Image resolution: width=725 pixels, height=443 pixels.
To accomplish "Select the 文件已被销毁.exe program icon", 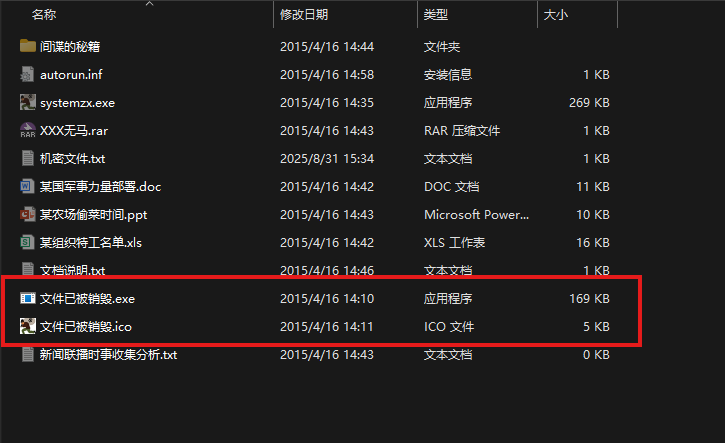I will (28, 298).
